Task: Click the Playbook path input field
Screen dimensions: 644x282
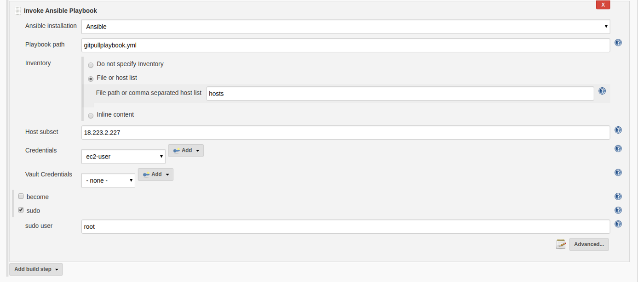Action: tap(345, 45)
